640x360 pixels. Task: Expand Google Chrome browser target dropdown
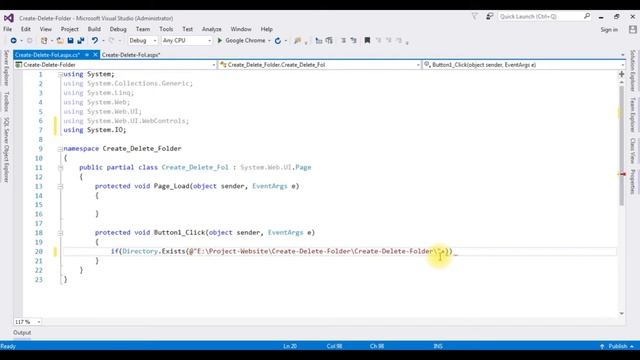point(269,41)
